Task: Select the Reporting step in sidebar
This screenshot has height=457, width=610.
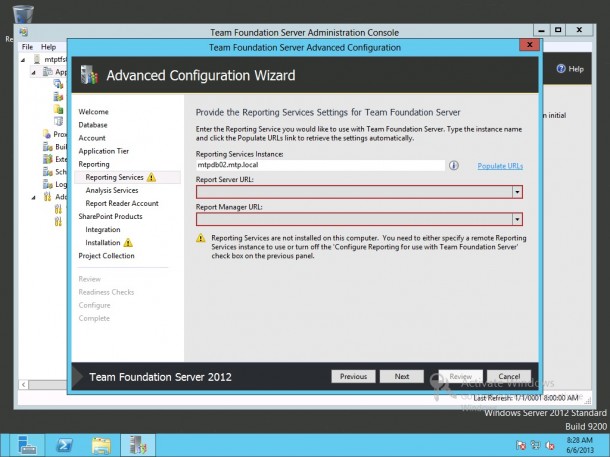Action: click(94, 164)
